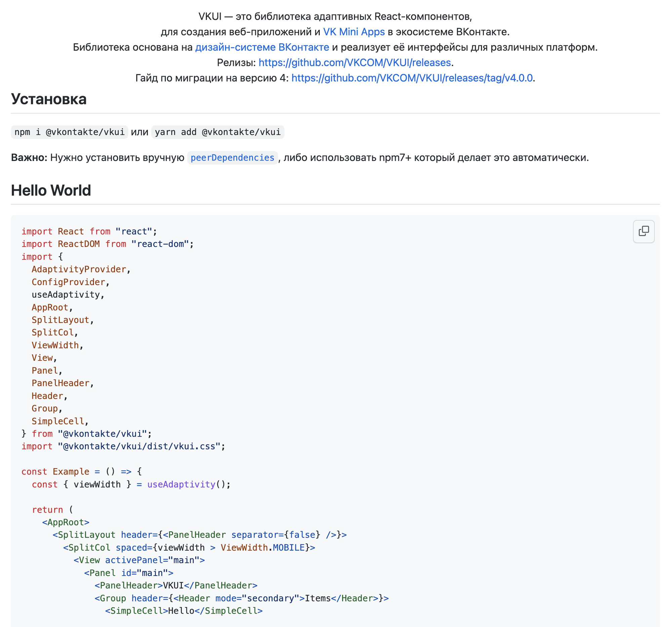This screenshot has width=672, height=627.
Task: Click the vkui.css import line
Action: (x=123, y=447)
